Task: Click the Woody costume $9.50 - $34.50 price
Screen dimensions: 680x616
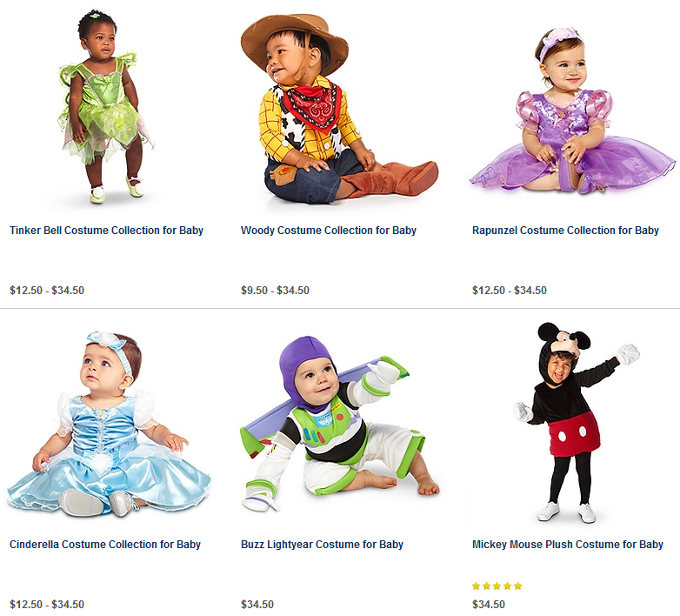Action: pyautogui.click(x=275, y=291)
